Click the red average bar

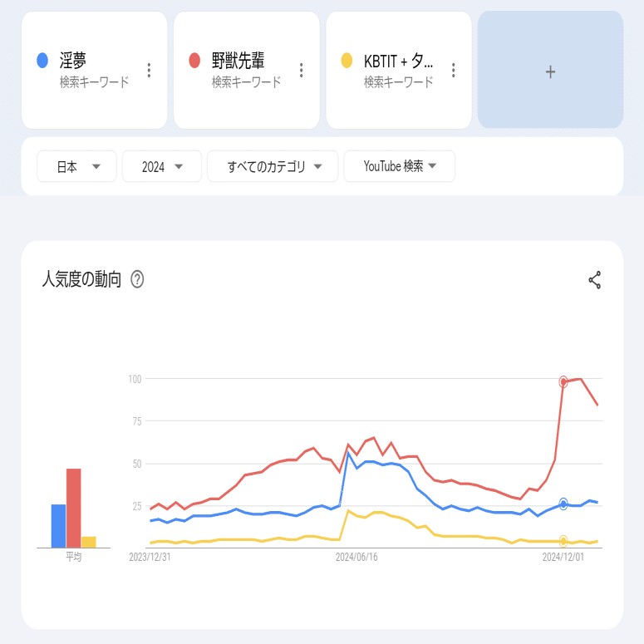tap(73, 508)
